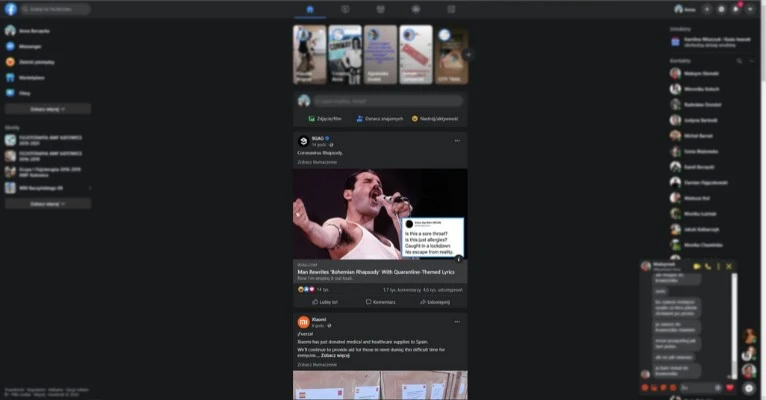766x400 pixels.
Task: Open the 9GAG post options menu
Action: [x=457, y=141]
